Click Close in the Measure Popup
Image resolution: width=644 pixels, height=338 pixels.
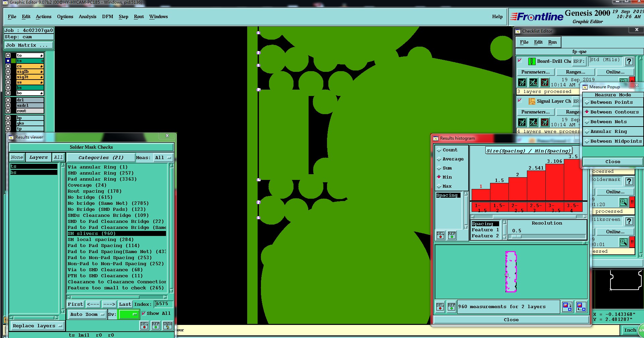[x=613, y=161]
